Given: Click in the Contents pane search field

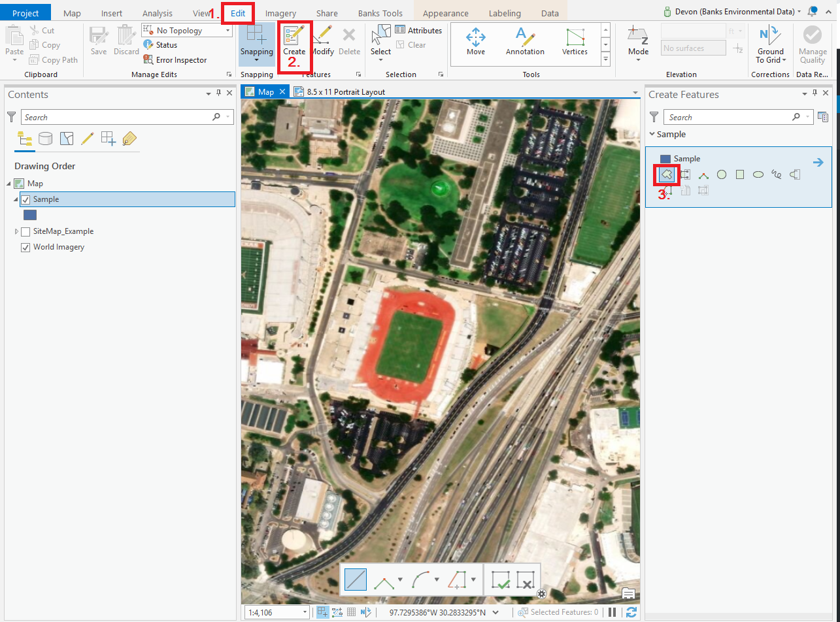Looking at the screenshot, I should (127, 117).
